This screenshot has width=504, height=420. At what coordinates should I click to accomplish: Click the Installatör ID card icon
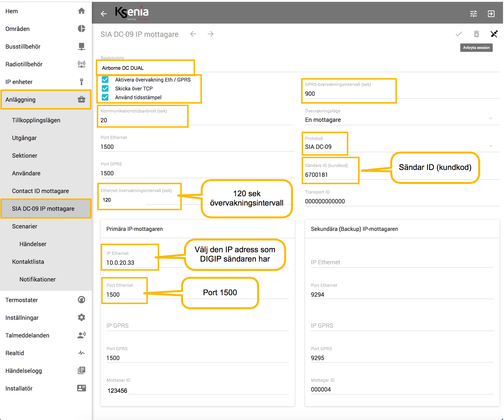pyautogui.click(x=82, y=388)
